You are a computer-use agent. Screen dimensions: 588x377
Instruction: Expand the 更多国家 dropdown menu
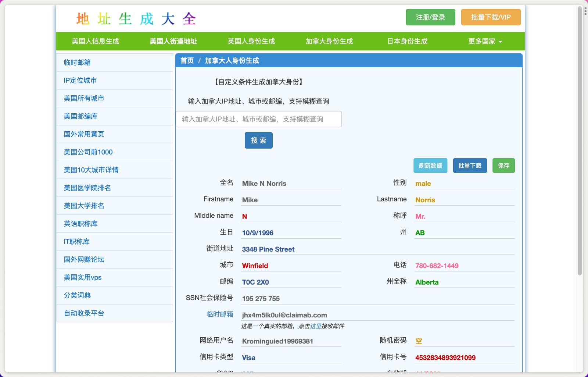(485, 41)
